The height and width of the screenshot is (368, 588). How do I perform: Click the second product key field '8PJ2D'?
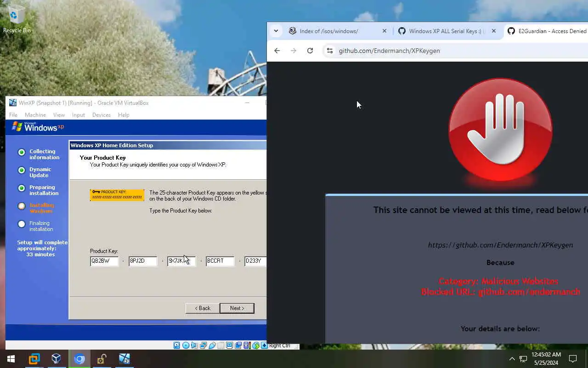tap(143, 261)
